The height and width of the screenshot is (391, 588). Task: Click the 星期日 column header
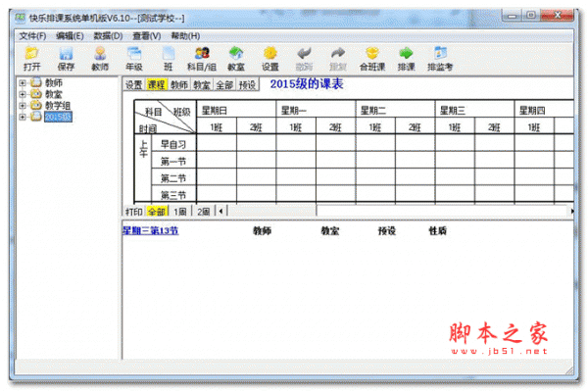coord(236,110)
